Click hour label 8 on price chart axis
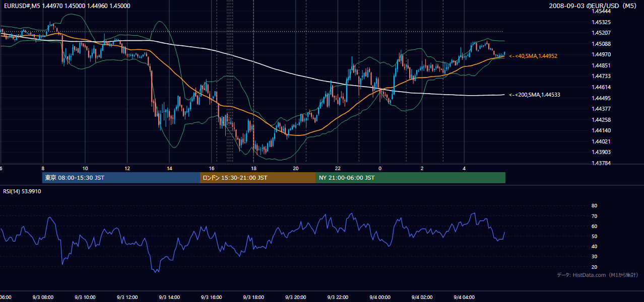The image size is (644, 302). (x=43, y=168)
